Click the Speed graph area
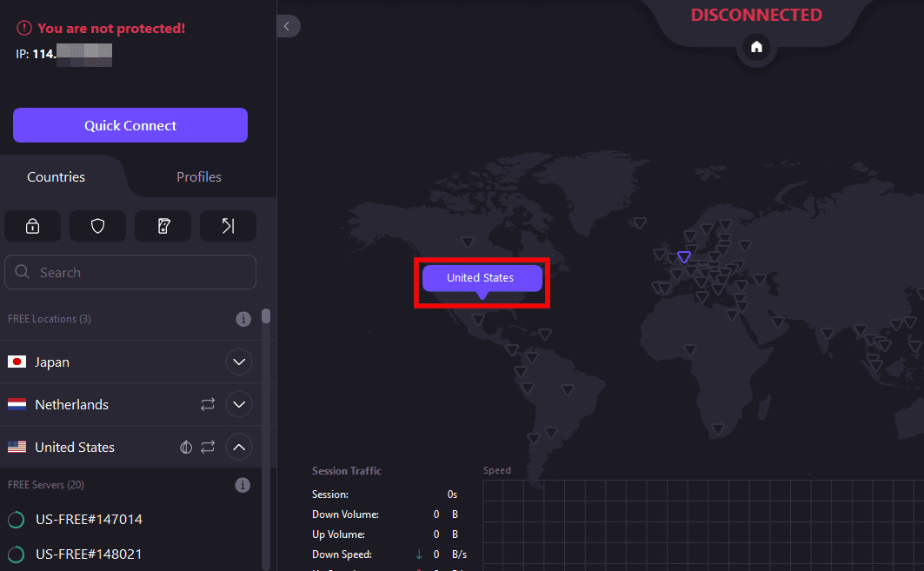924x571 pixels. tap(703, 525)
